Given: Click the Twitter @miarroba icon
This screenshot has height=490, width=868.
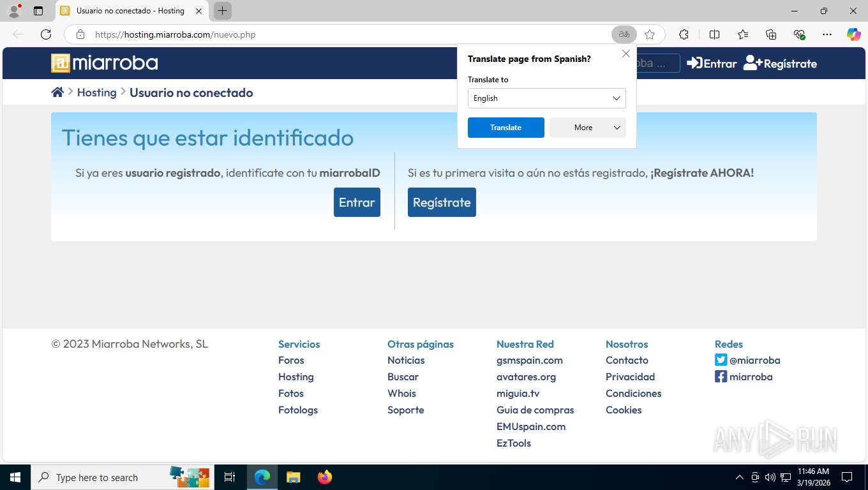Looking at the screenshot, I should (x=721, y=360).
